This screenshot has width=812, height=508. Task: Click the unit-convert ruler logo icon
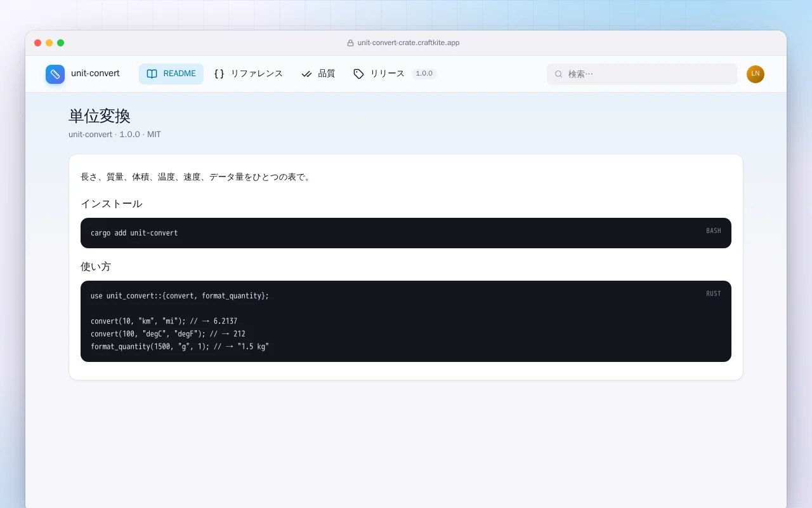(x=55, y=74)
